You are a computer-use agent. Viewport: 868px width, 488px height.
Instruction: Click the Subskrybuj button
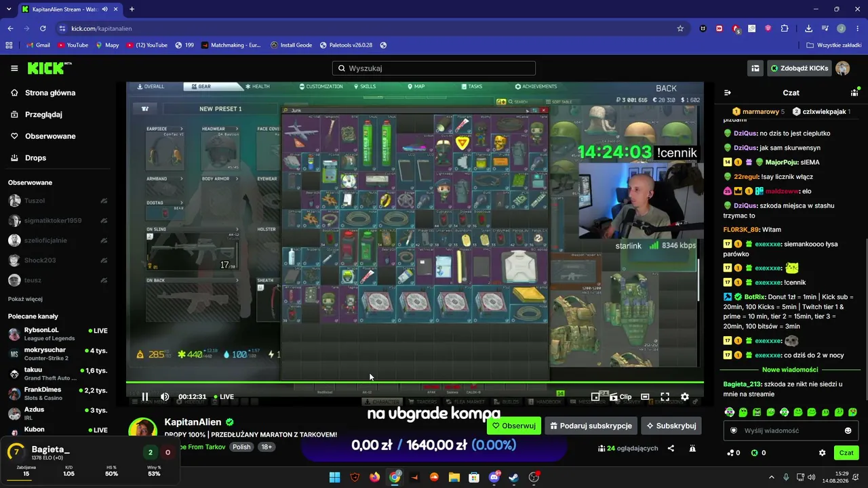click(x=671, y=426)
